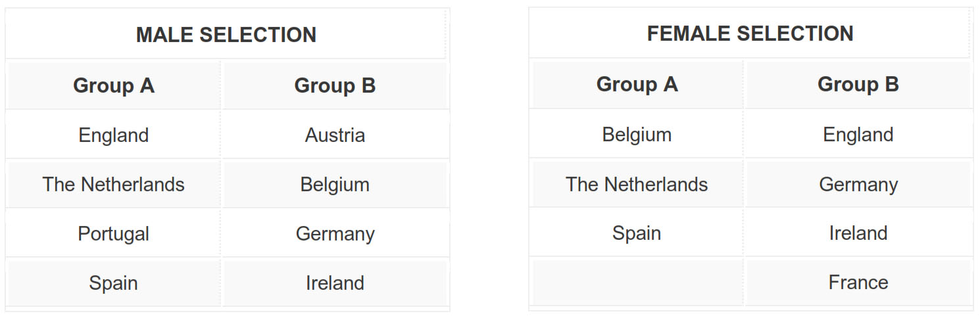
Task: Click the MALE SELECTION table header
Action: [226, 34]
